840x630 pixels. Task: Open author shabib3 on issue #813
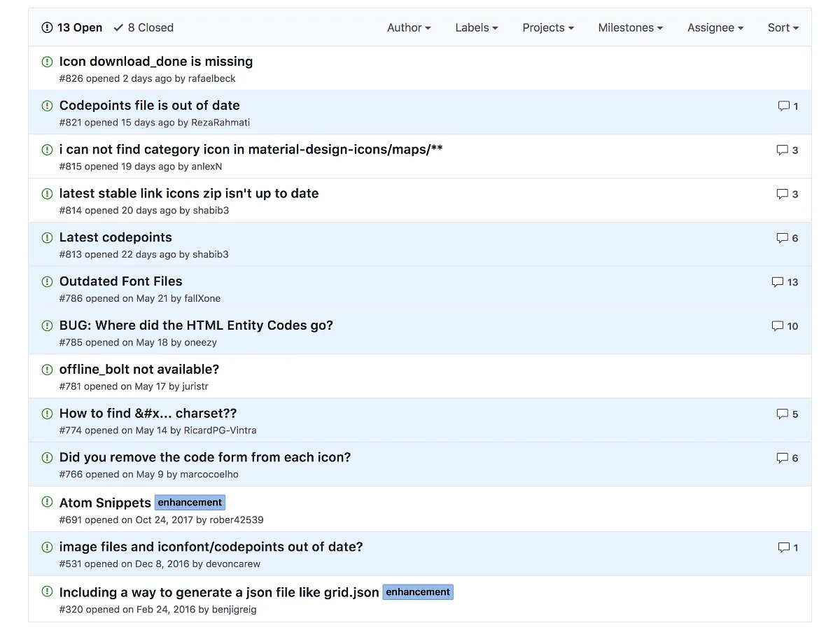pyautogui.click(x=211, y=255)
